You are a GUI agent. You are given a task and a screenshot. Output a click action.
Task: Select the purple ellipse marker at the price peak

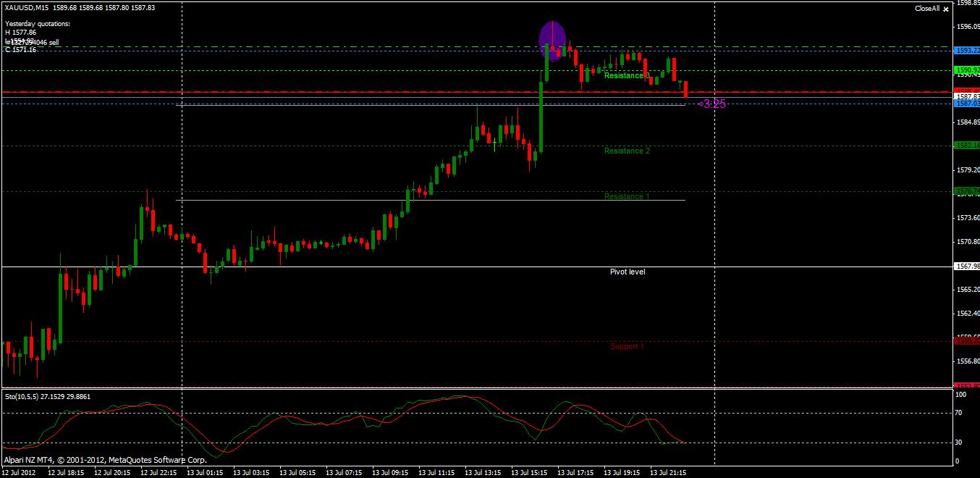[x=552, y=41]
